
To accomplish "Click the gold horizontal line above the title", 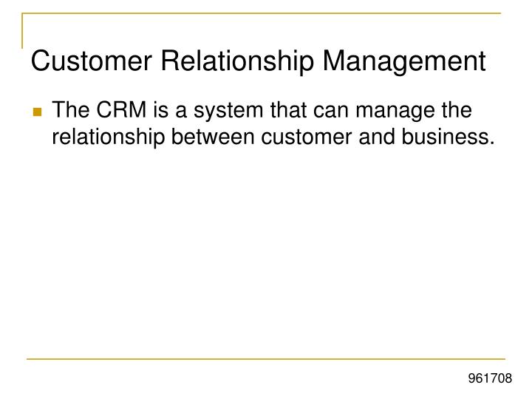I will (x=262, y=13).
